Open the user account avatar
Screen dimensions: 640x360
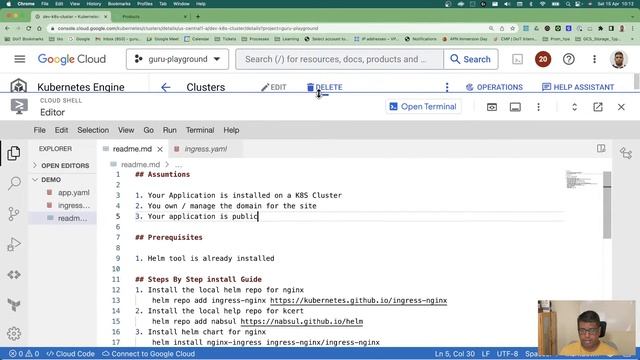tap(618, 59)
